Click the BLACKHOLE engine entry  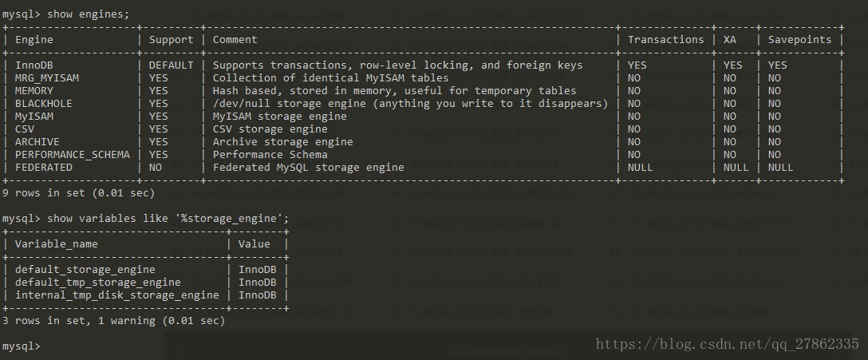[x=44, y=104]
